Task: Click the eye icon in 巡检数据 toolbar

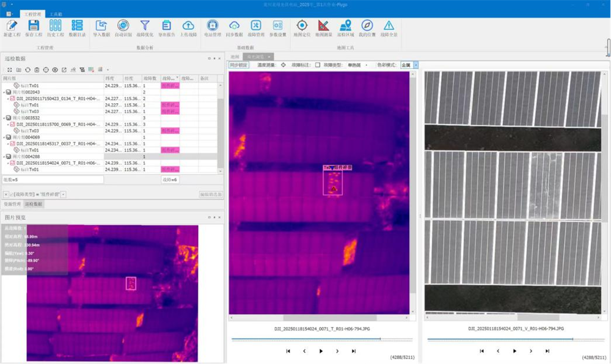Action: coord(54,70)
